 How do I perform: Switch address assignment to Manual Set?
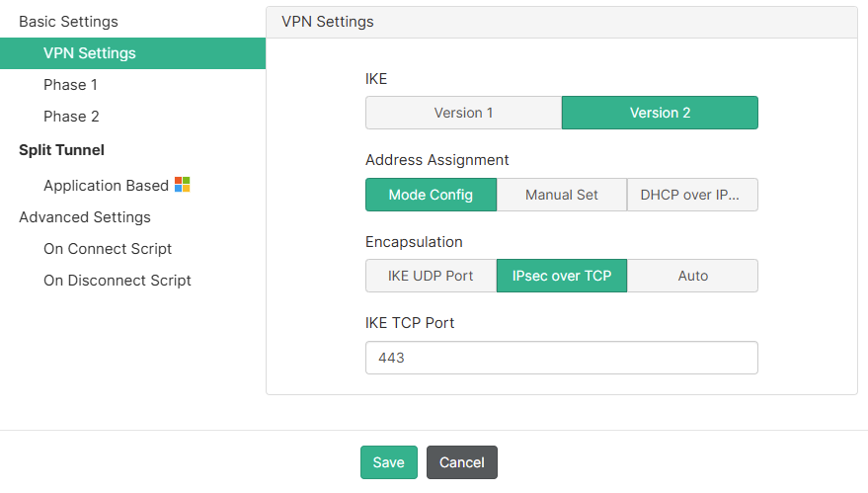point(561,195)
